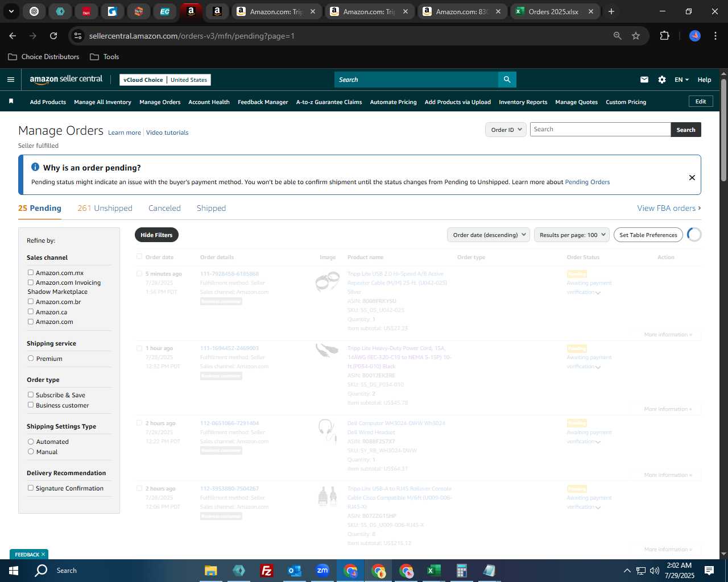Check the Subscribe & Save order type

31,394
